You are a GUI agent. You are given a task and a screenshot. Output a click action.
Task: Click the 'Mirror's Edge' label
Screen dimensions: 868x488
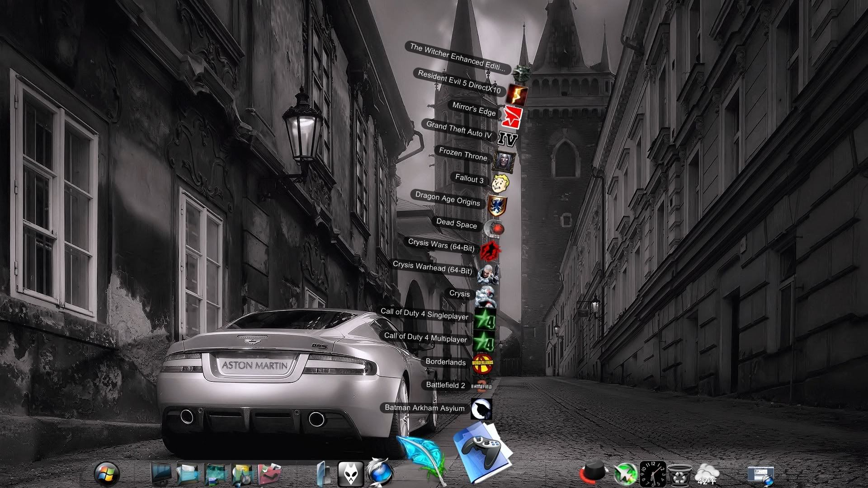tap(474, 109)
